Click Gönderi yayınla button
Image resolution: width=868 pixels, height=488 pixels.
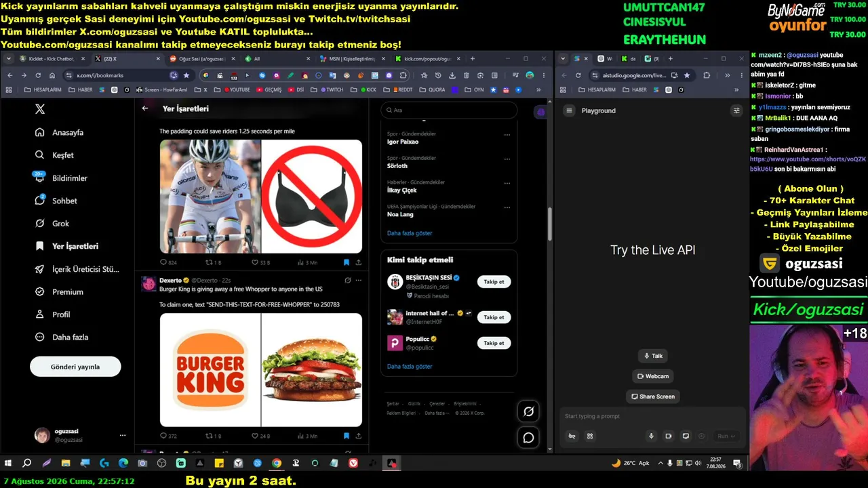(75, 367)
